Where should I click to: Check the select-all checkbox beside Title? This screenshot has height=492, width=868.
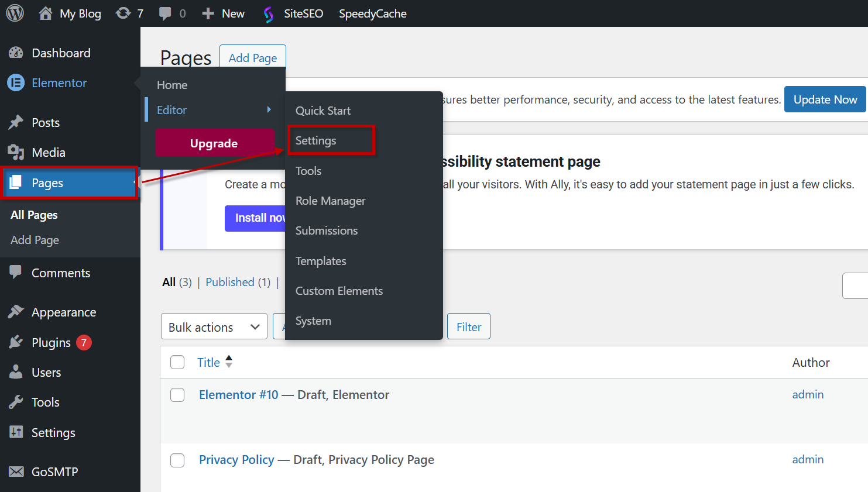coord(177,362)
